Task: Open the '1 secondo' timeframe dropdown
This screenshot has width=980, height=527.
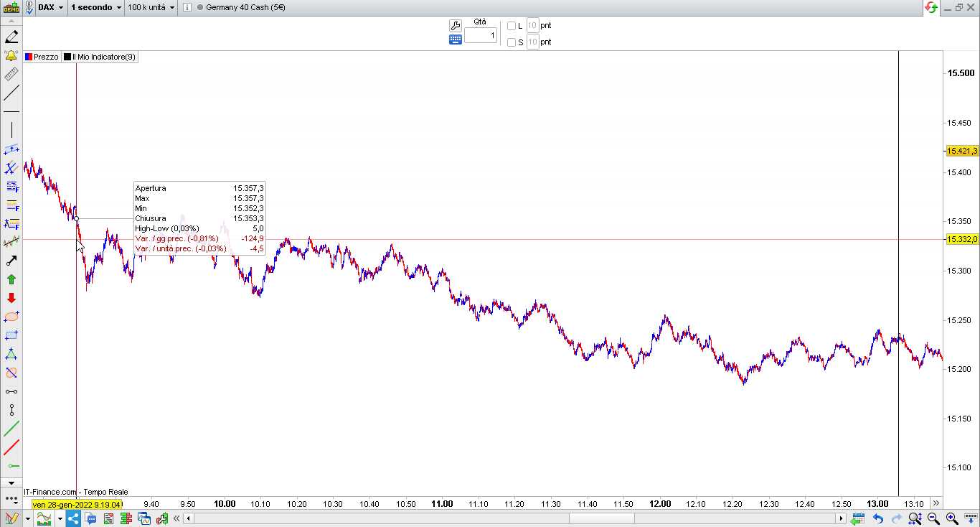Action: pos(96,7)
